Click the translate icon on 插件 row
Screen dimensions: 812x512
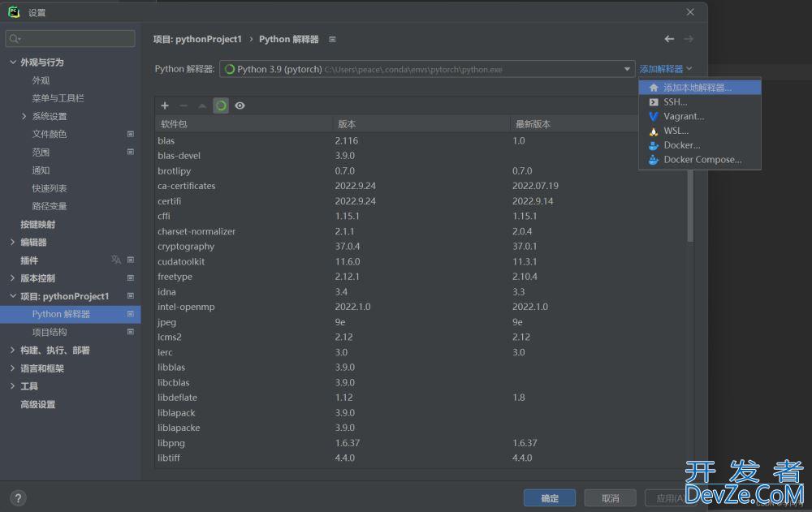[x=116, y=260]
